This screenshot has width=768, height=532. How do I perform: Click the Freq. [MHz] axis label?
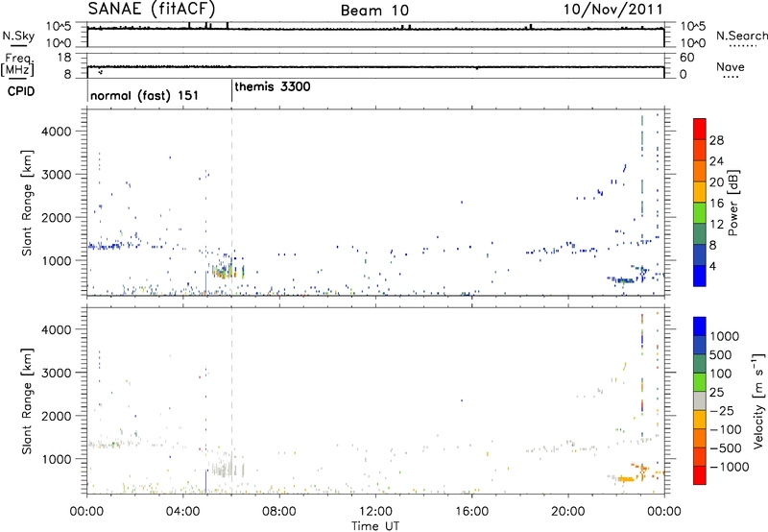coord(18,65)
